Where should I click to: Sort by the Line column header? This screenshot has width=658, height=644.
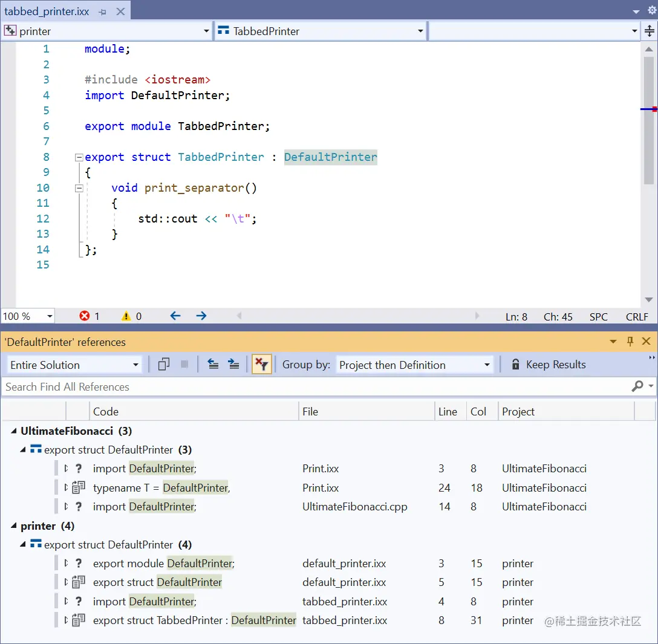point(451,412)
